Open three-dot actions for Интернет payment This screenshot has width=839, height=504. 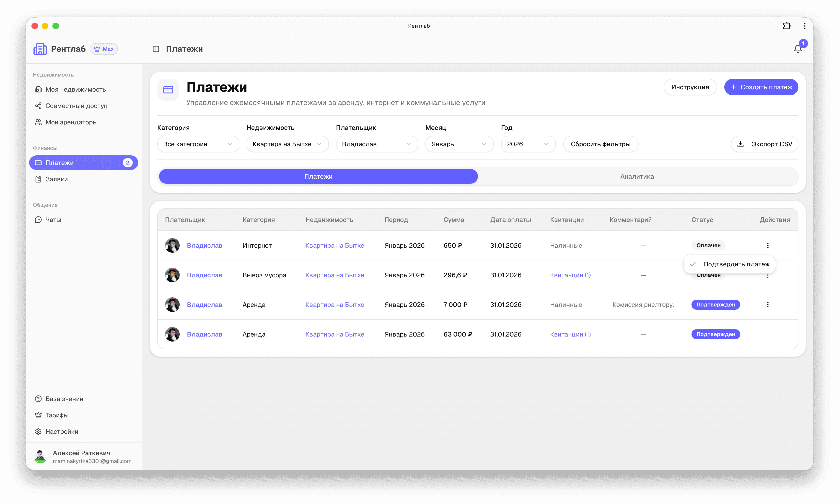pyautogui.click(x=768, y=245)
